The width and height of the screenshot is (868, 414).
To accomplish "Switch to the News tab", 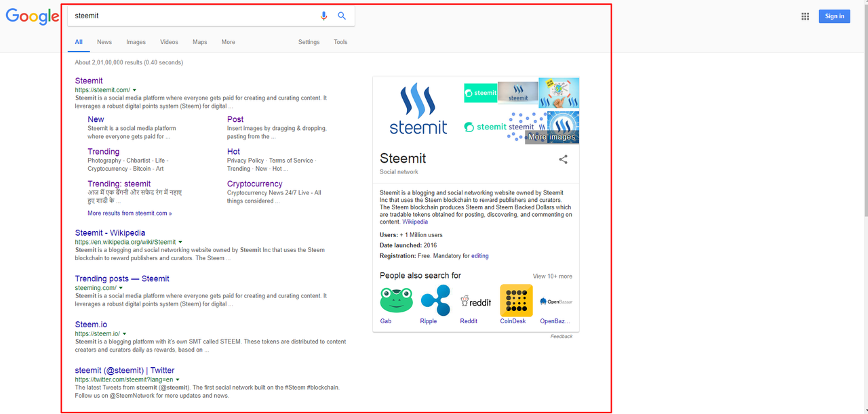I will point(104,42).
